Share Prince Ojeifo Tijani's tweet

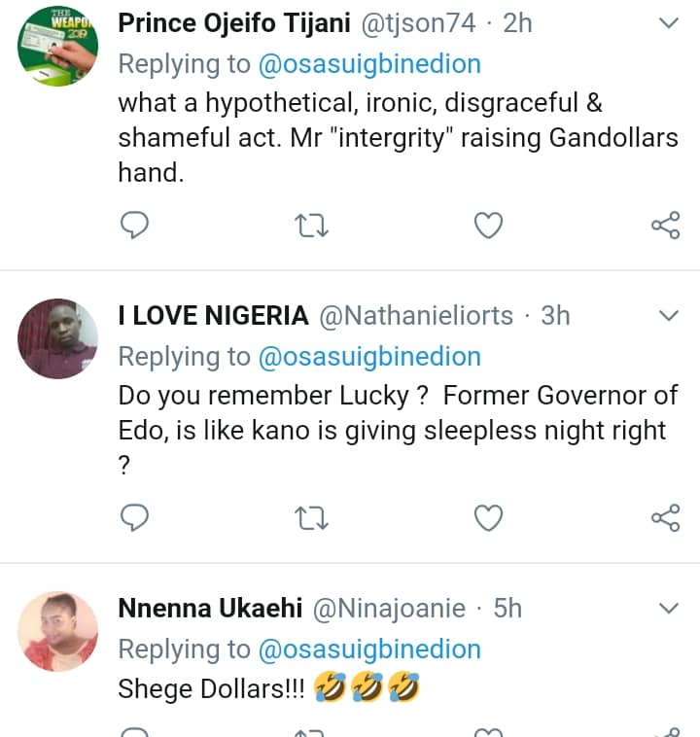(x=665, y=226)
